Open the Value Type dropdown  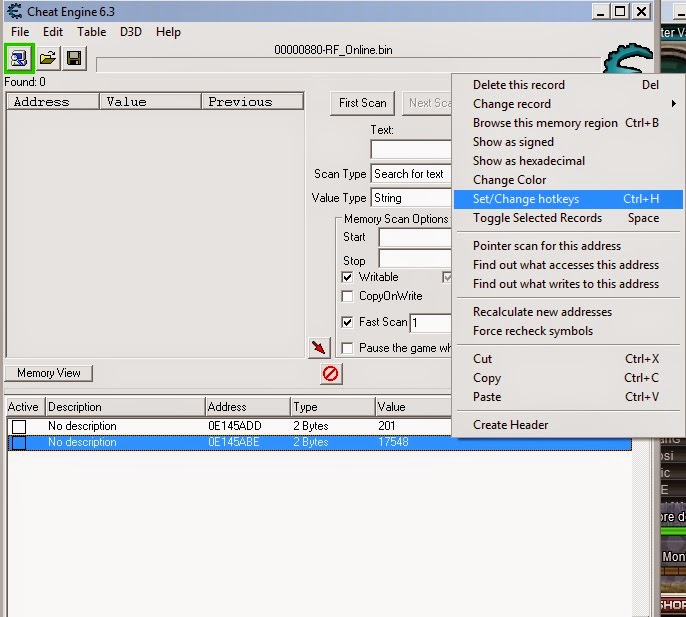coord(411,198)
